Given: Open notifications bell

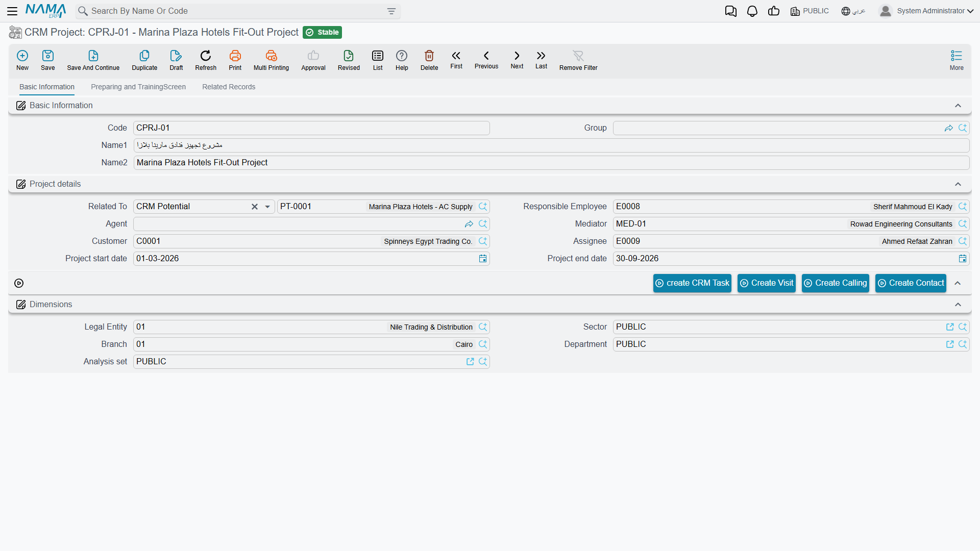Looking at the screenshot, I should click(x=752, y=11).
